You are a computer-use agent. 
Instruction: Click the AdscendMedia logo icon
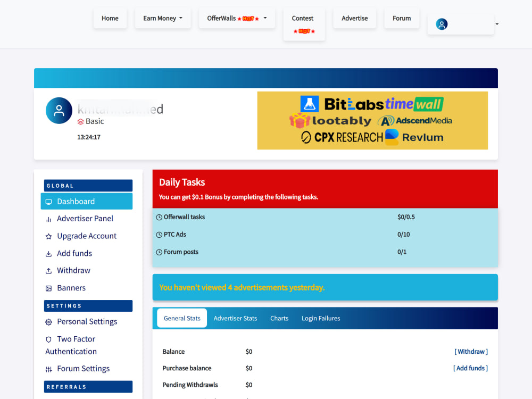386,121
